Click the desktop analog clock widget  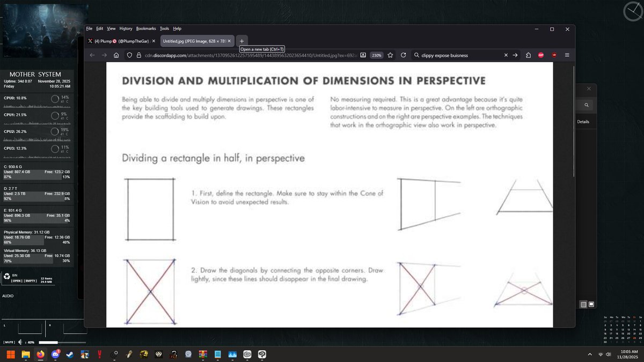(x=633, y=12)
